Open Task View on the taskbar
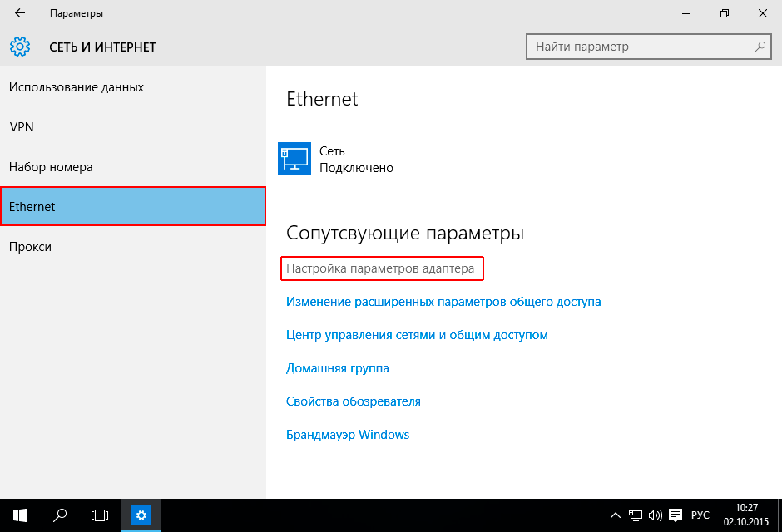The width and height of the screenshot is (782, 532). (100, 515)
